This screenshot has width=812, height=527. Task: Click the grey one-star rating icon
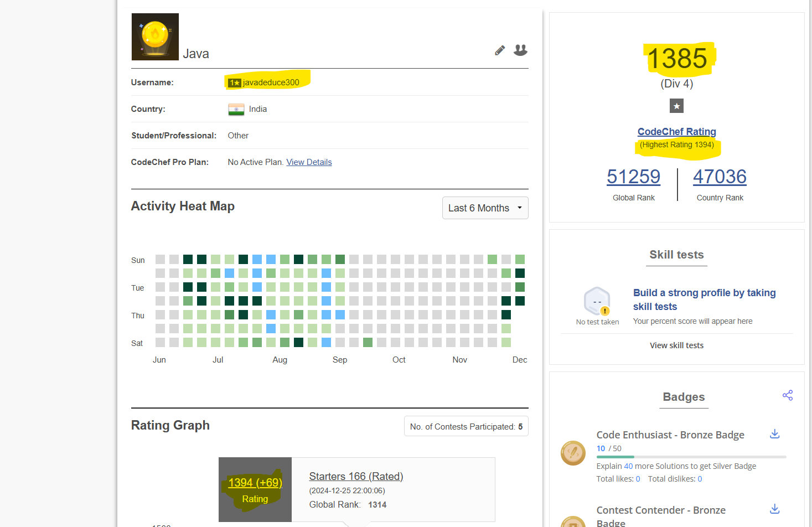(x=676, y=106)
